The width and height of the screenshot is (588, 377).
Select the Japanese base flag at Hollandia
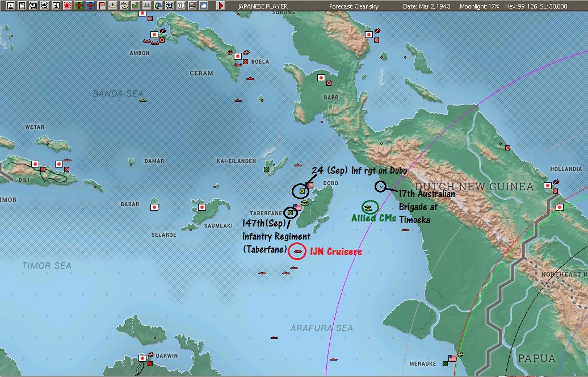coord(548,186)
